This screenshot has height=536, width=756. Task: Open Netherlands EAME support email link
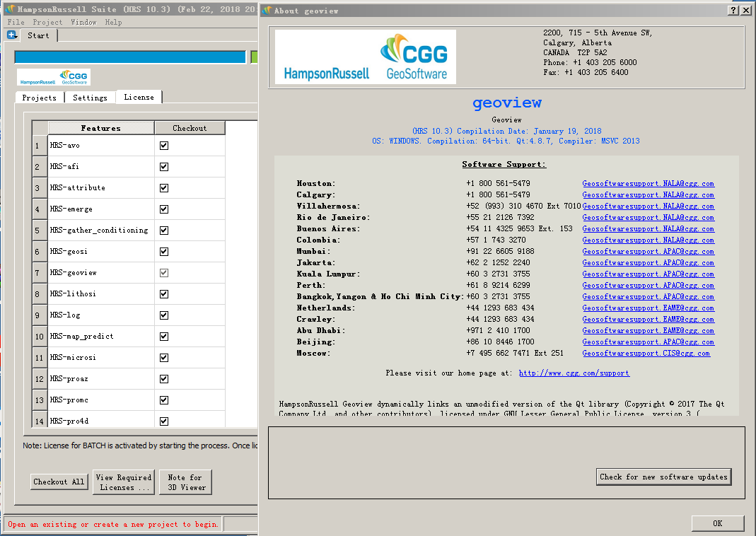pyautogui.click(x=648, y=308)
